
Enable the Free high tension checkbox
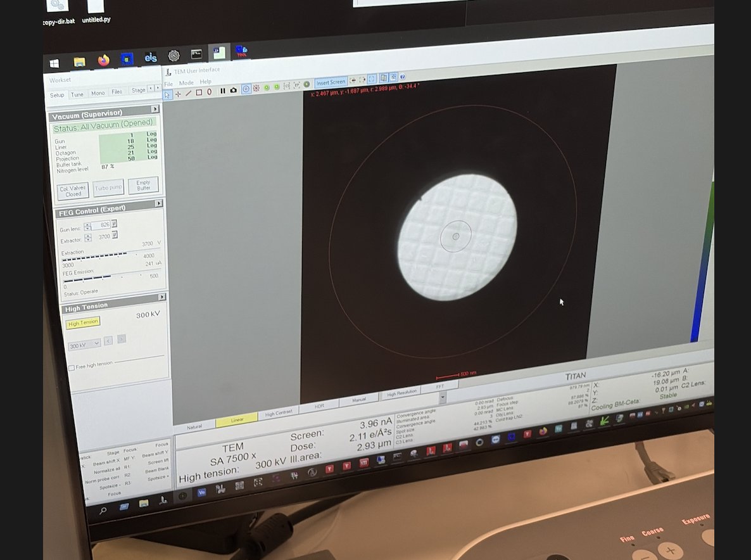click(x=72, y=368)
